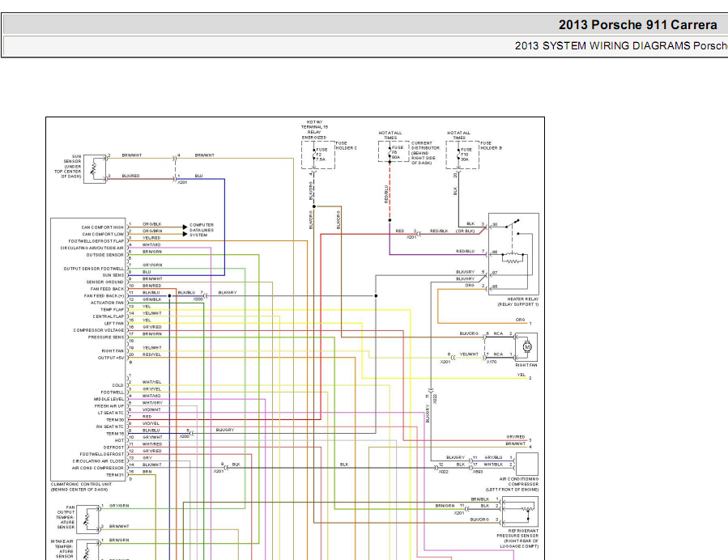Click the 'FUSE HOLDER B' label

point(492,146)
